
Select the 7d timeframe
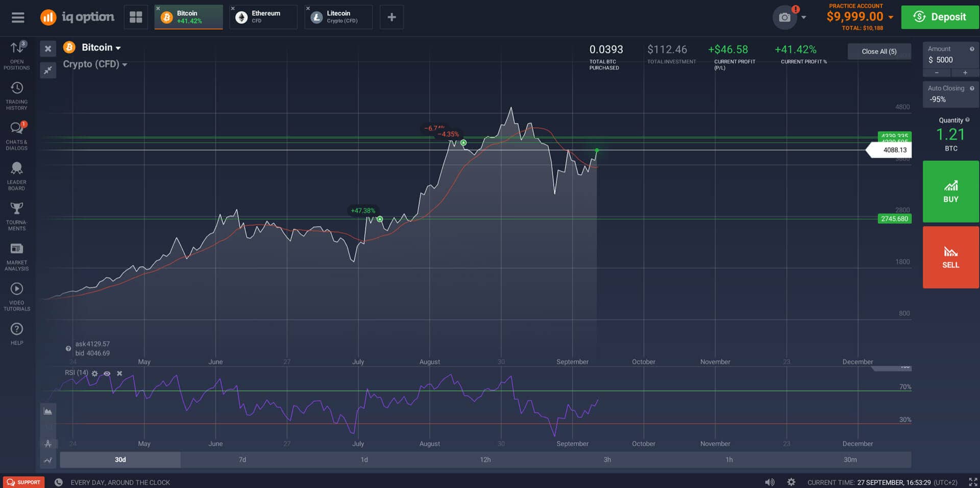pos(242,460)
